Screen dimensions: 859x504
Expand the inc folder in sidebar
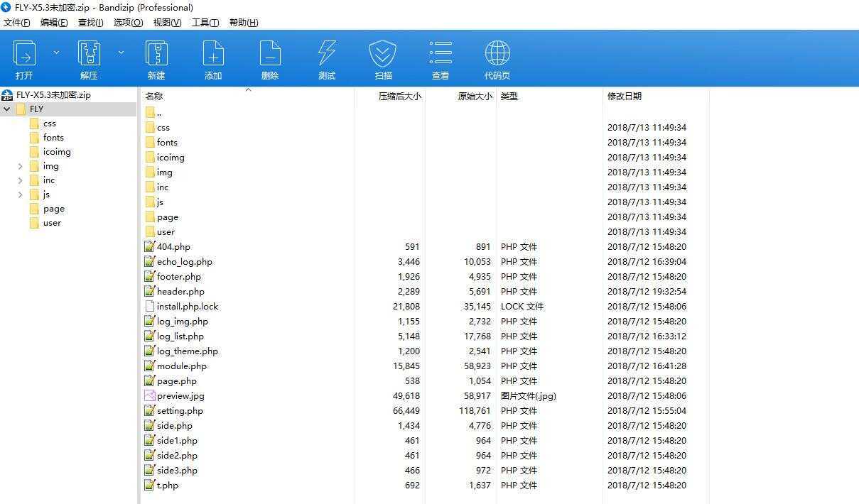(x=20, y=180)
